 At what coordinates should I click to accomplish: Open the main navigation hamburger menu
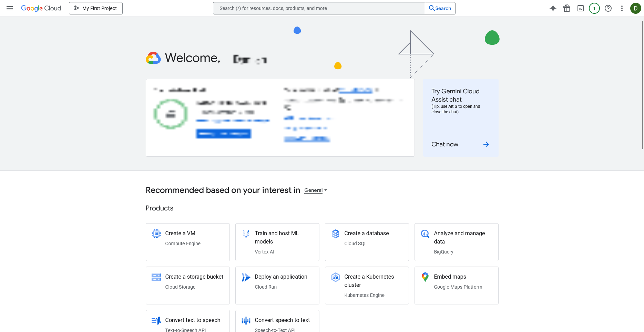(x=10, y=8)
